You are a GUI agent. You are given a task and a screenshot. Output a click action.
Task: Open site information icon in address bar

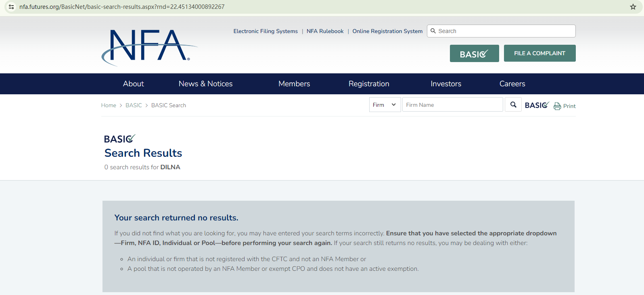(11, 7)
